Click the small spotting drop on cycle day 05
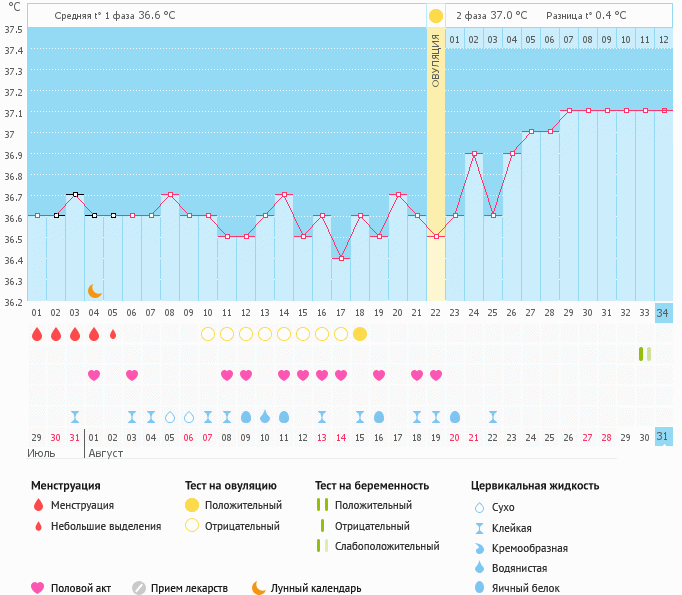Viewport: 682px width, 595px height. 113,334
